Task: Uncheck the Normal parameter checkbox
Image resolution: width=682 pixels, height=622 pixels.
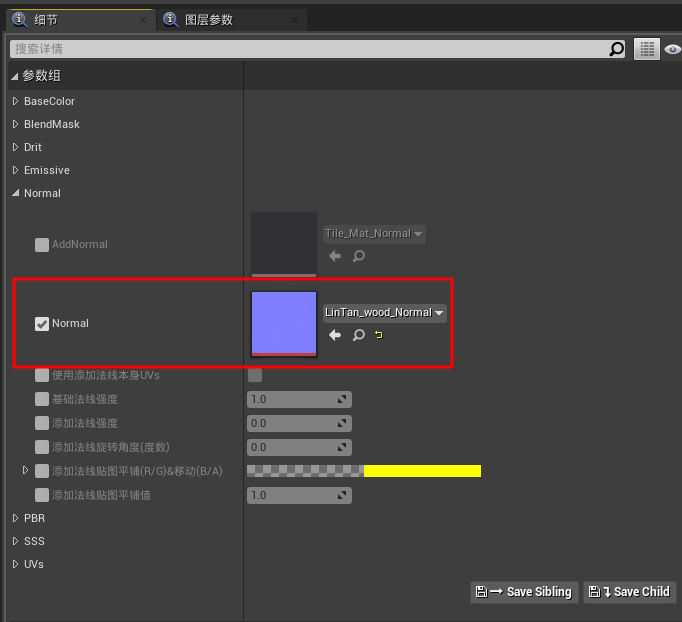Action: (42, 323)
